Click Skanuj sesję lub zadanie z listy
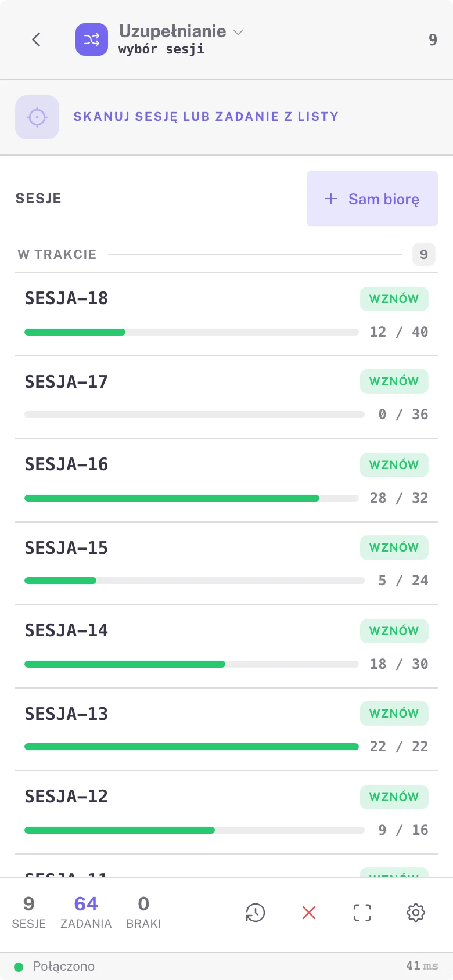The image size is (453, 980). (x=206, y=117)
